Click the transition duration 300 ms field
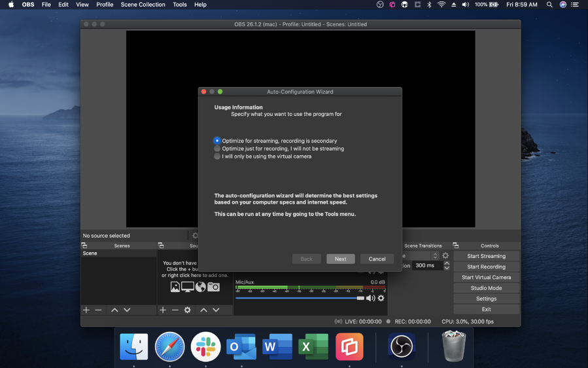Screen dimensions: 588x368 click(428, 265)
